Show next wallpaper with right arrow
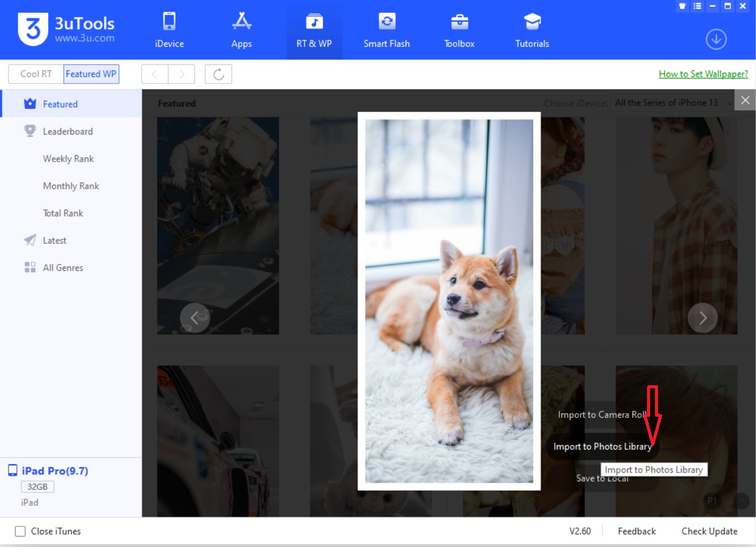756x547 pixels. coord(702,318)
